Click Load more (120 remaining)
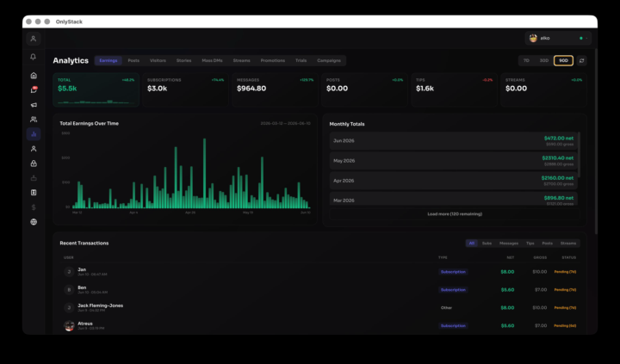This screenshot has height=364, width=620. click(x=455, y=213)
